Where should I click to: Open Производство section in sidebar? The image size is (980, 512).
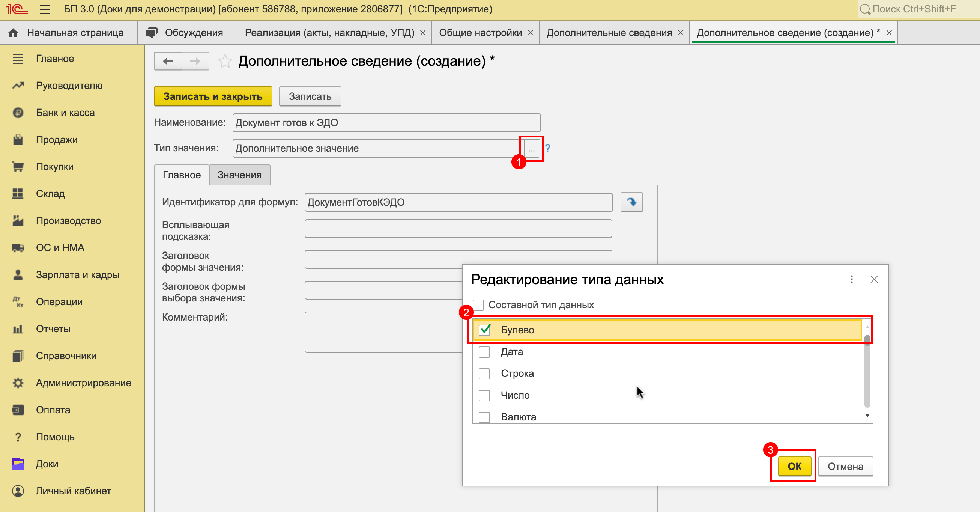click(x=69, y=221)
